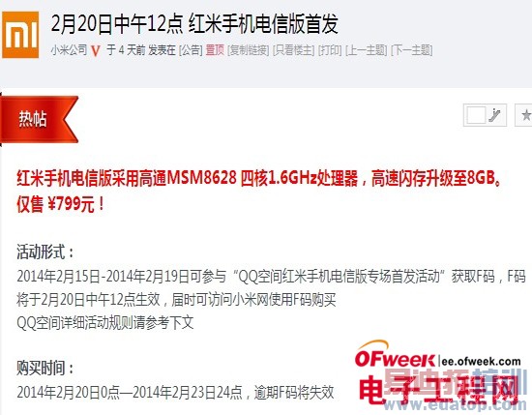The height and width of the screenshot is (415, 532).
Task: Go to the next topic via [下一主题]
Action: coord(411,50)
